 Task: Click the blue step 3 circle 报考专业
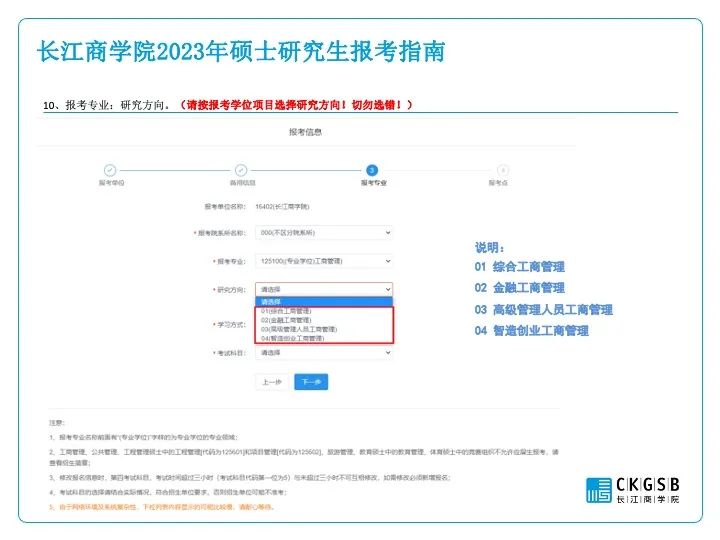coord(372,170)
